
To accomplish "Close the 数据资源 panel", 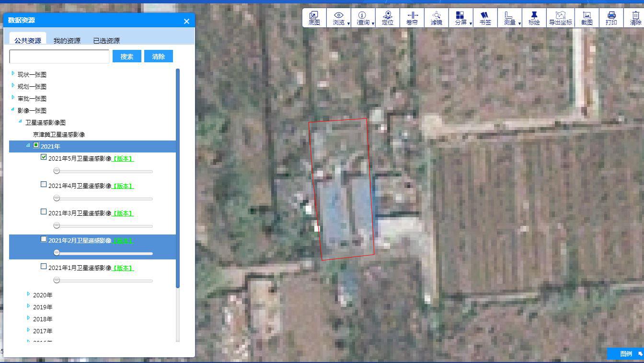I will [x=186, y=21].
